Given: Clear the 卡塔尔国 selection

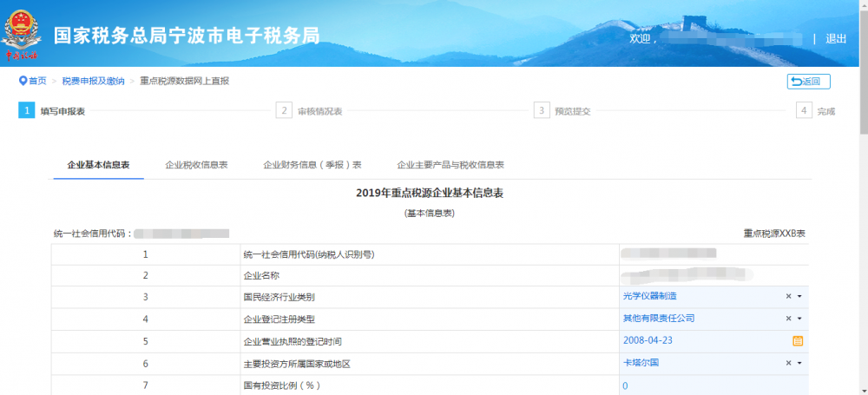Looking at the screenshot, I should (x=788, y=363).
